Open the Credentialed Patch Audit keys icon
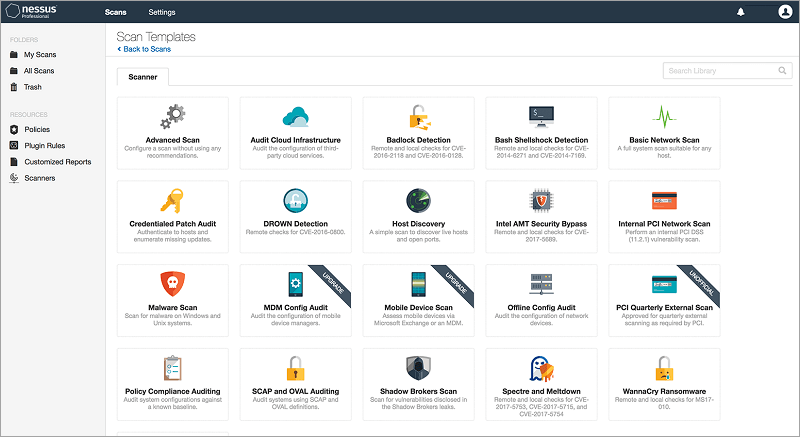800x437 pixels. pyautogui.click(x=172, y=200)
